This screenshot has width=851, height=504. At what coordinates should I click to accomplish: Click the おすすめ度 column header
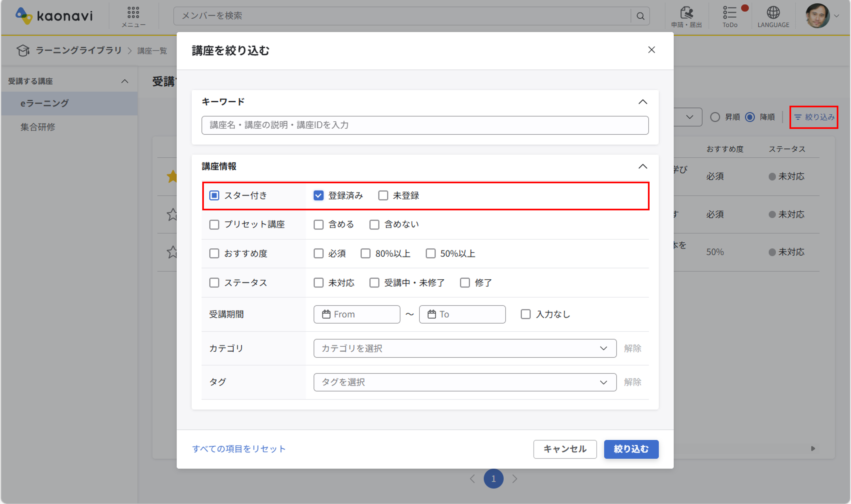tap(725, 149)
